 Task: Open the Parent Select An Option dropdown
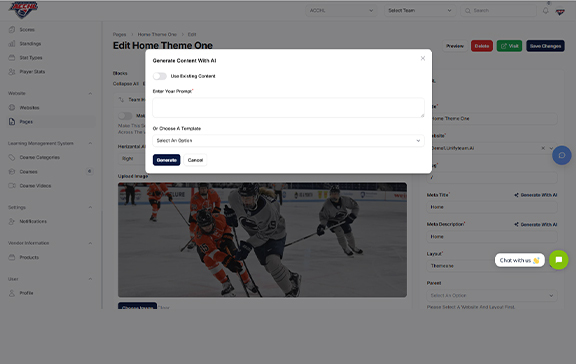tap(492, 295)
